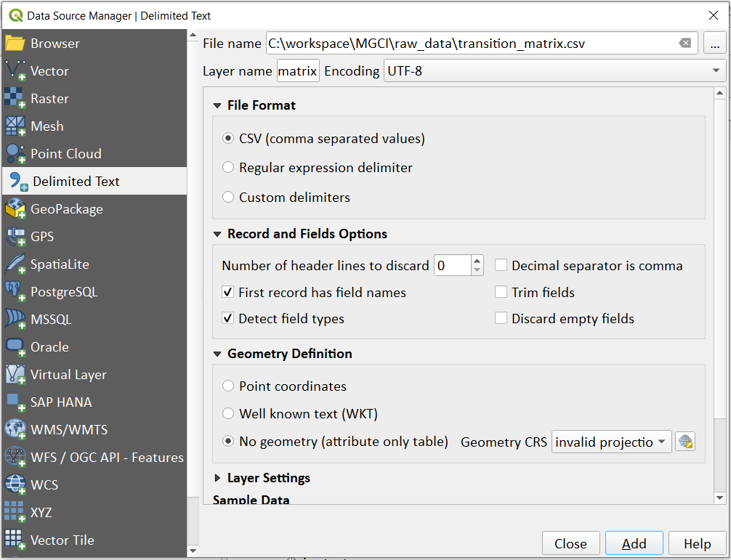The image size is (731, 560).
Task: Click the PostgreSQL elephant icon
Action: [x=15, y=292]
